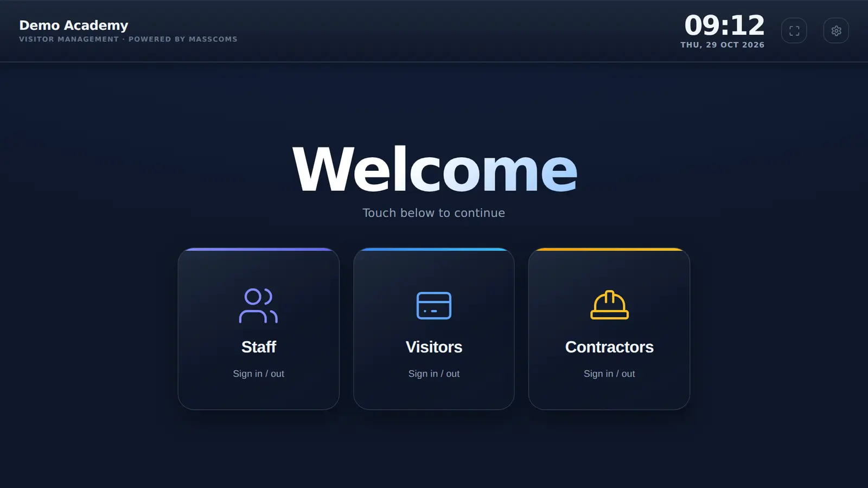
Task: Click the Welcome heading
Action: pos(435,169)
